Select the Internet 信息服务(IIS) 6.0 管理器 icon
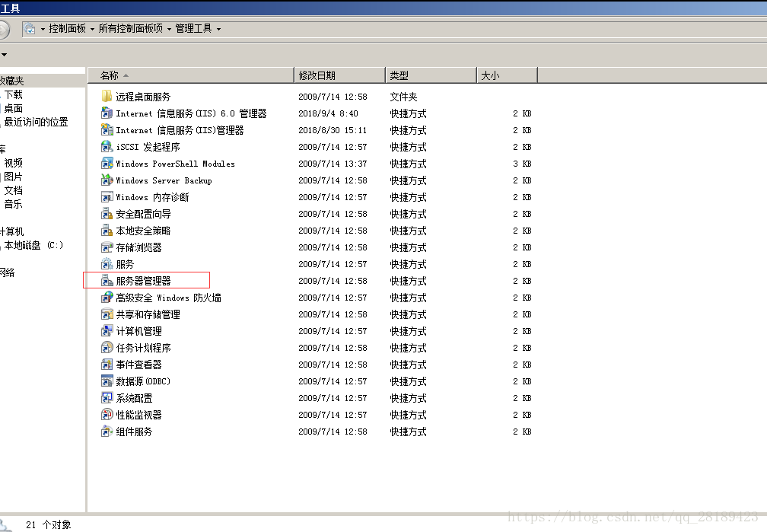Image resolution: width=767 pixels, height=532 pixels. [107, 113]
